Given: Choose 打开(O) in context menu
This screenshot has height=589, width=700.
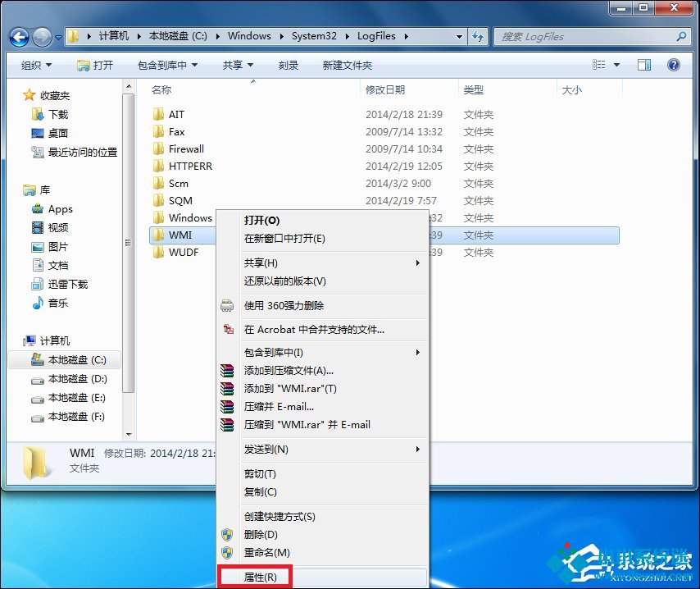Looking at the screenshot, I should (x=322, y=221).
